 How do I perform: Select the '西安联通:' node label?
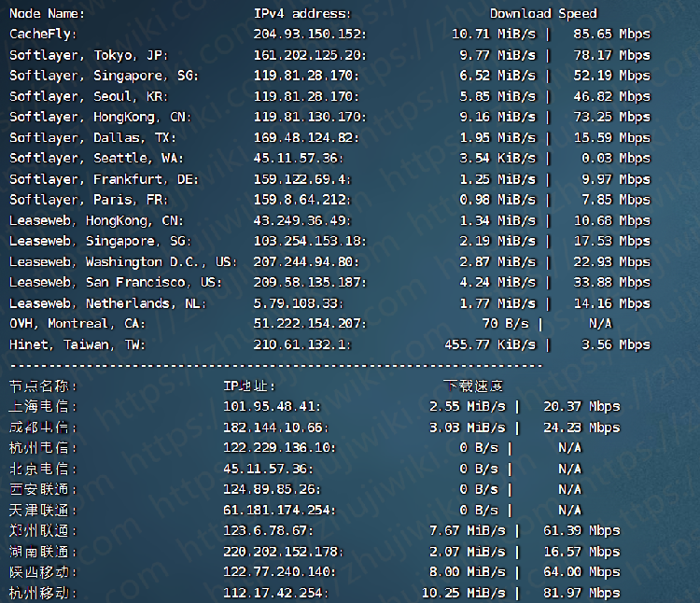[x=43, y=490]
